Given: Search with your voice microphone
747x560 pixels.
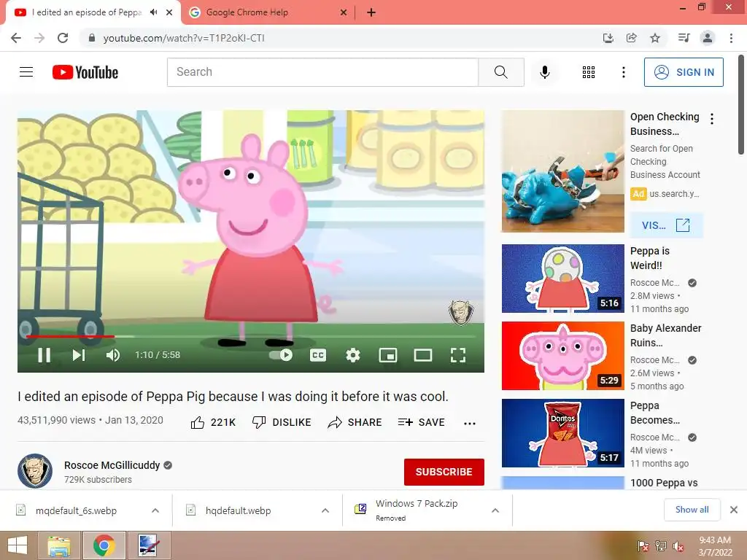Looking at the screenshot, I should click(545, 72).
